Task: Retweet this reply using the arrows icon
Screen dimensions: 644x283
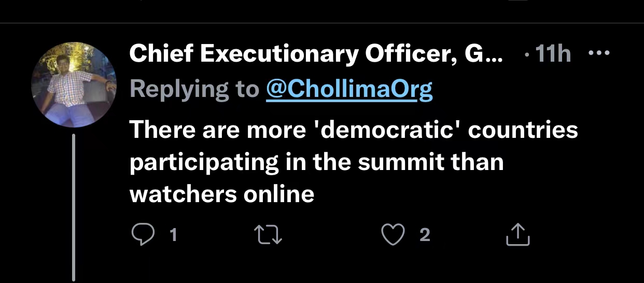Action: click(x=269, y=235)
